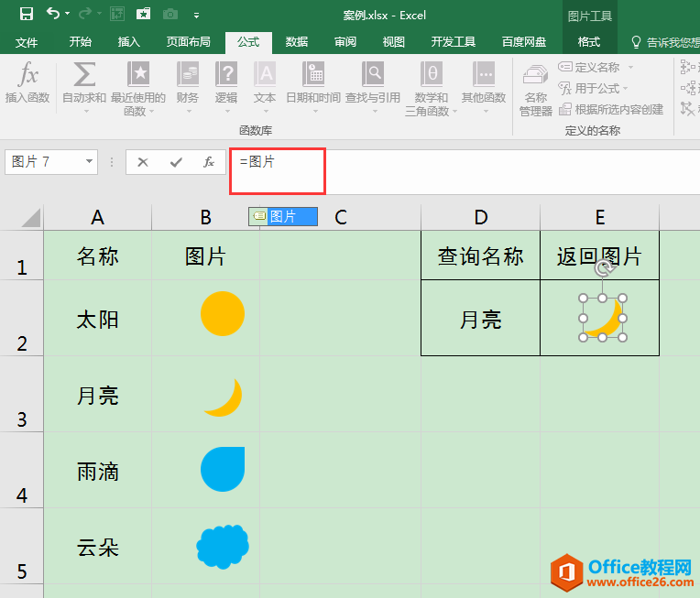
Task: Open the AutoSum sigma function
Action: tap(83, 82)
